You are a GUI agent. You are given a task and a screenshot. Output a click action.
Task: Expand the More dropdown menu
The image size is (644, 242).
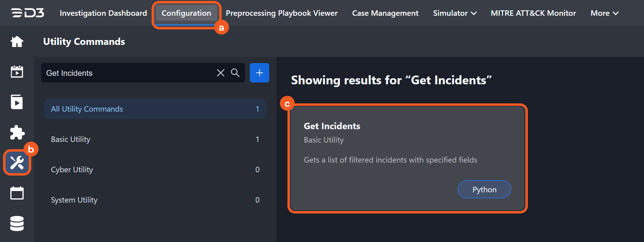604,13
